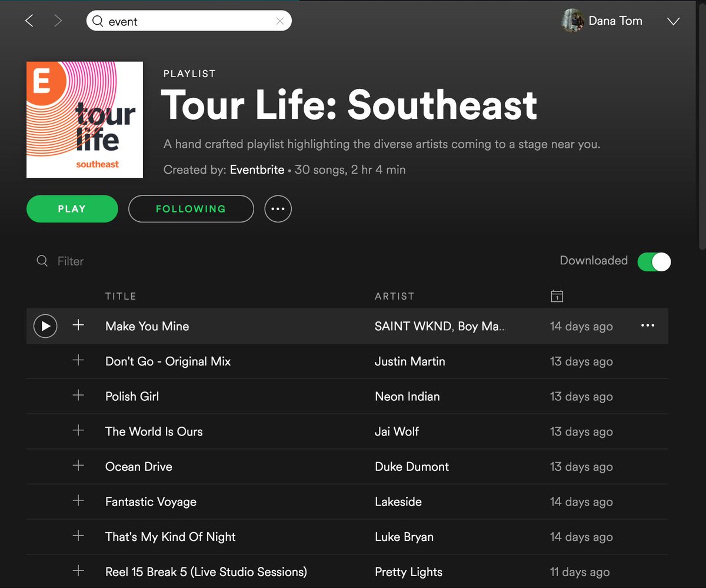Select The World Is Ours title
This screenshot has height=588, width=706.
coord(154,431)
